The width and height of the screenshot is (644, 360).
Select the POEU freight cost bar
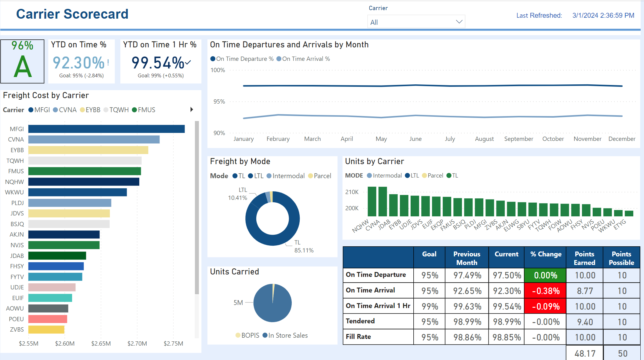(x=48, y=319)
